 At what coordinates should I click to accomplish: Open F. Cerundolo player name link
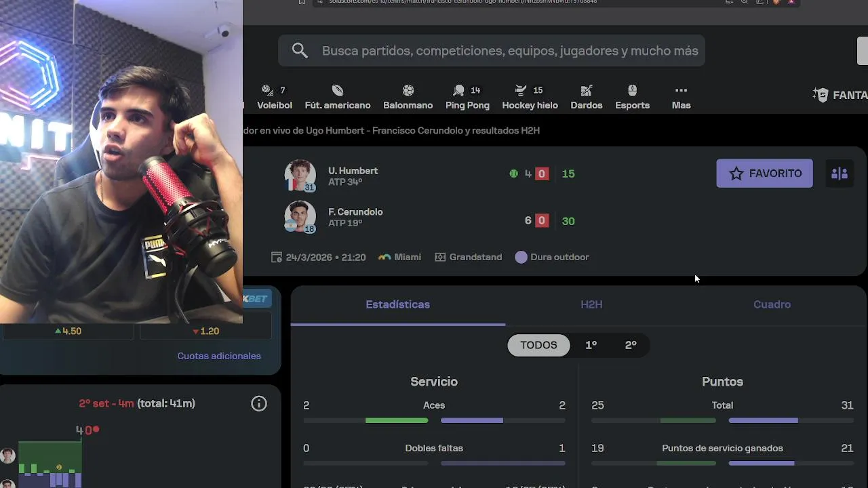click(x=355, y=211)
